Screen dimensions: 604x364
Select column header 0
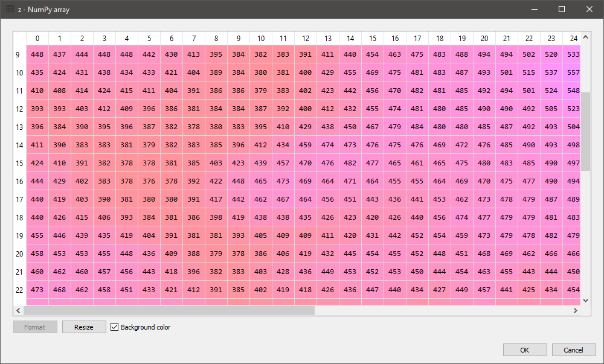[x=37, y=39]
